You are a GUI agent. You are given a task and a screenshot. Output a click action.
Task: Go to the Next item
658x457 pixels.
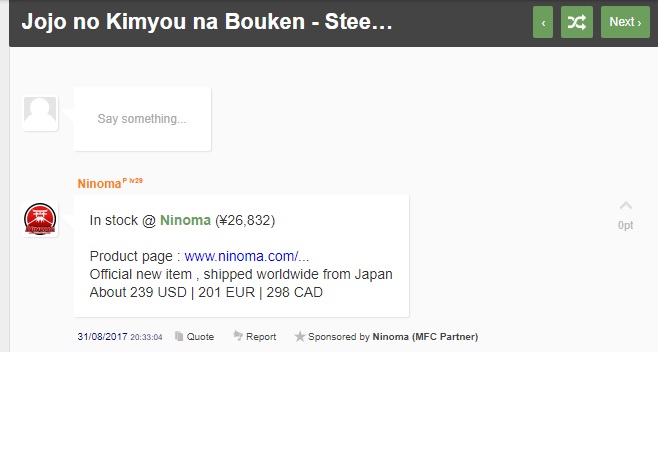625,22
